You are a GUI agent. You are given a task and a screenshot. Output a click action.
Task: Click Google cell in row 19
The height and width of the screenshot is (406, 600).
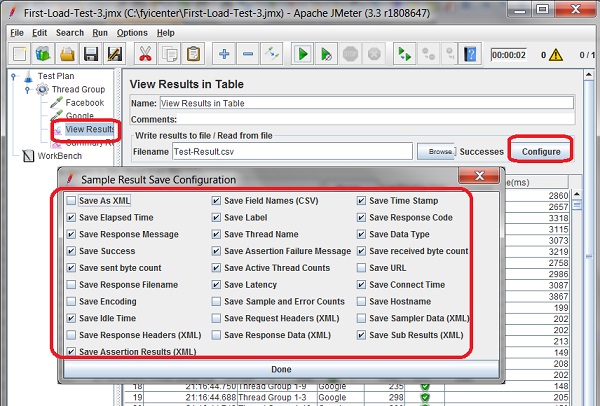pos(341,397)
